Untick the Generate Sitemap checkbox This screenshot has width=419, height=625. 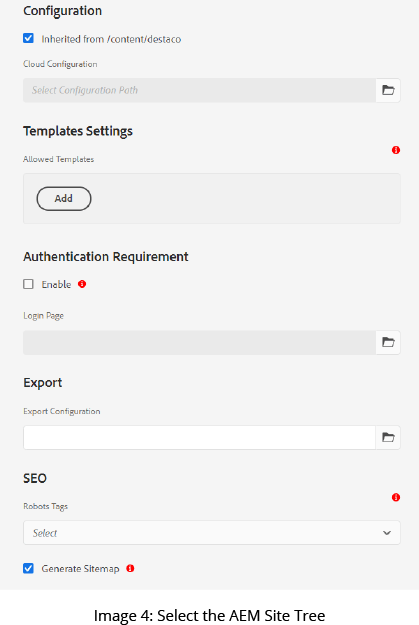pos(28,568)
